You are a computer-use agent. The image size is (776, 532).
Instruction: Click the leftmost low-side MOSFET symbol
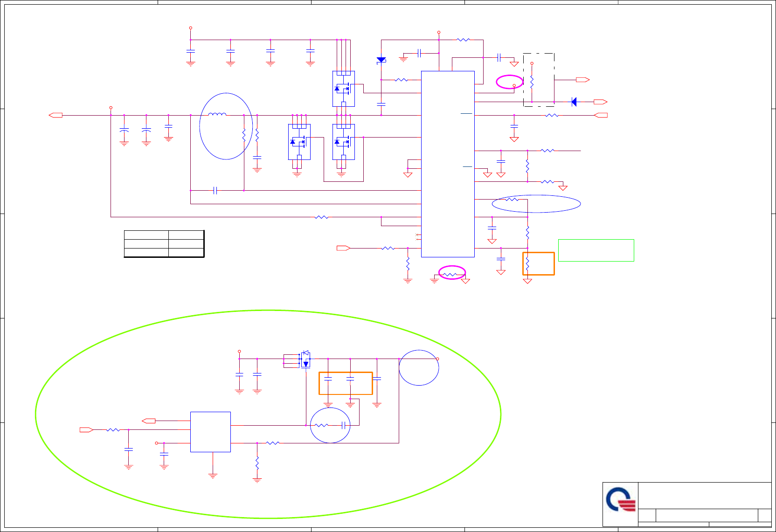point(299,142)
